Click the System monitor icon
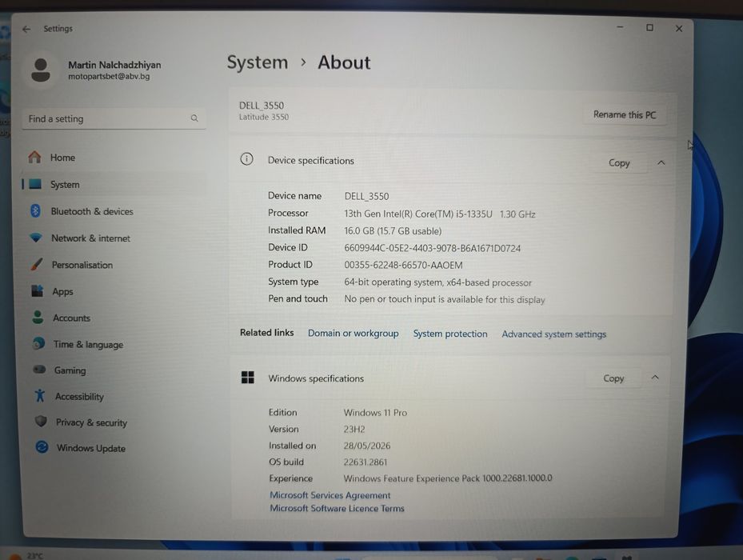 [x=35, y=184]
